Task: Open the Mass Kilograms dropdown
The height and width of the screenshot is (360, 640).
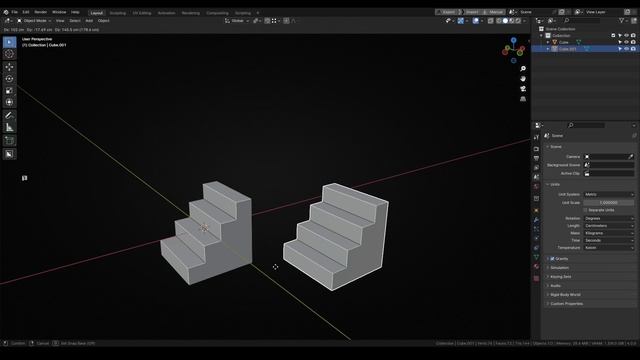Action: tap(609, 233)
